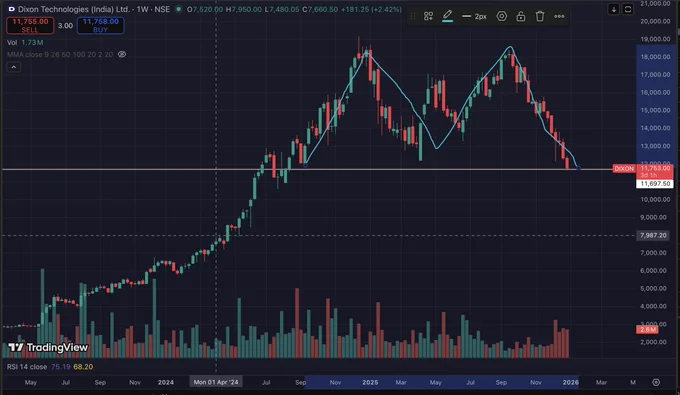The height and width of the screenshot is (395, 680).
Task: Click the BUY 11,758.00 button
Action: [101, 25]
